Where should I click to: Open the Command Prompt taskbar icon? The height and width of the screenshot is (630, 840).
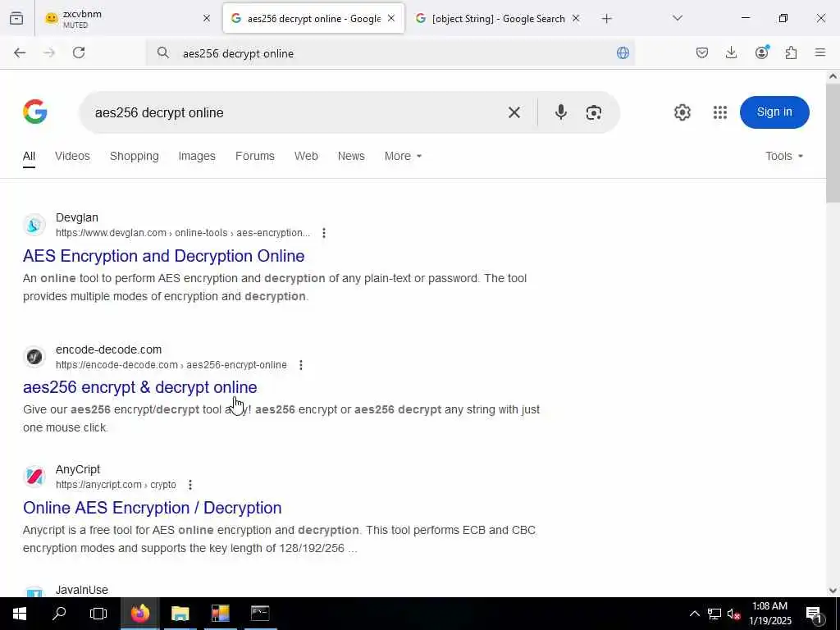pyautogui.click(x=260, y=614)
